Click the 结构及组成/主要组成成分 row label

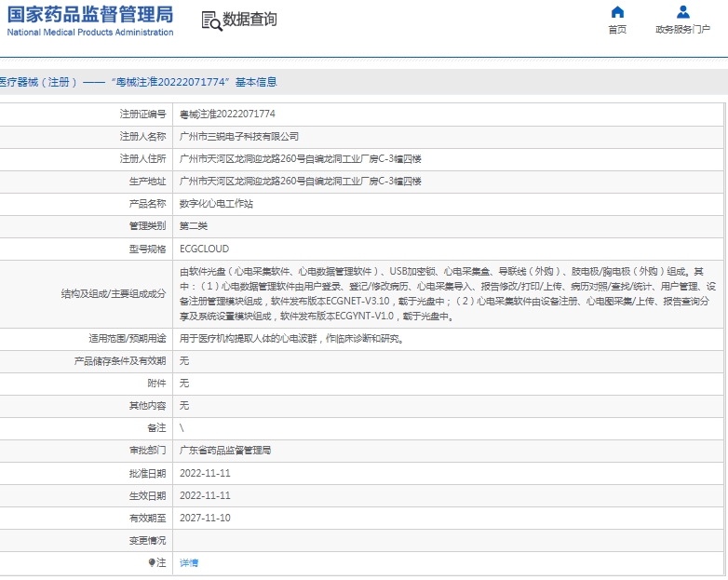pyautogui.click(x=114, y=294)
